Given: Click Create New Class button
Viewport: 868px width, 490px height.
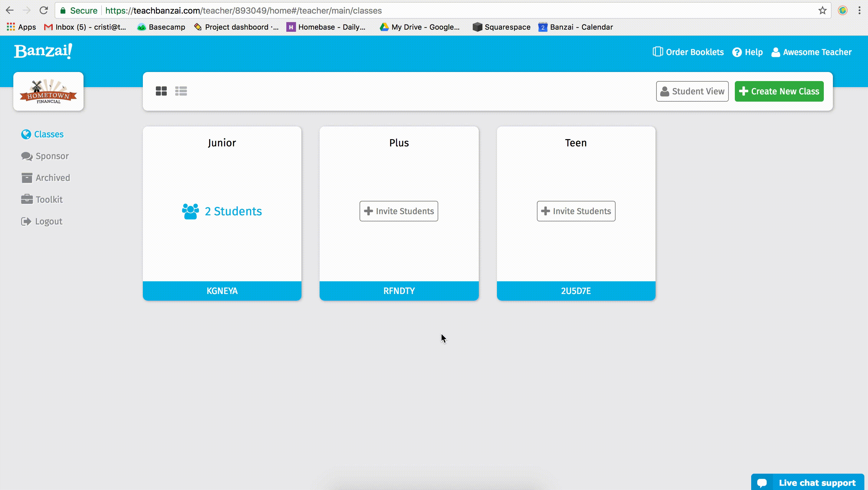Looking at the screenshot, I should pos(779,91).
